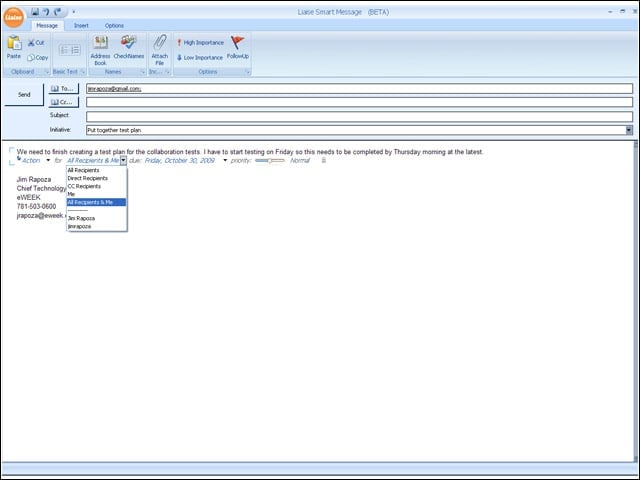Toggle the All Recipients & Me dropdown arrow
Image resolution: width=640 pixels, height=480 pixels.
(x=123, y=160)
